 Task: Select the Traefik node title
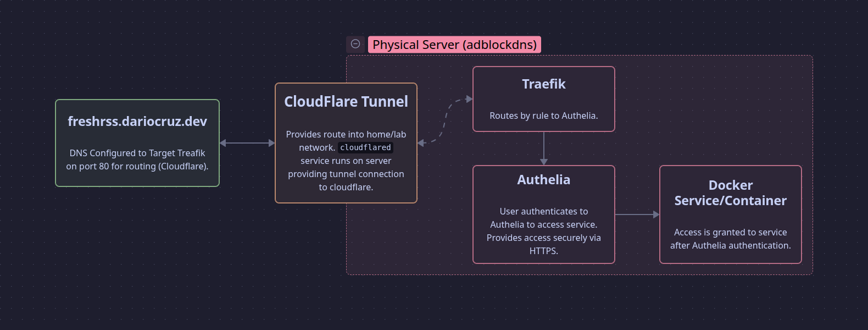click(544, 84)
